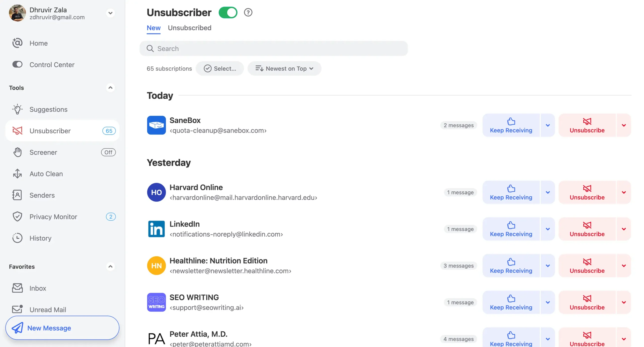The width and height of the screenshot is (644, 347).
Task: Open the Senders contact icon
Action: [17, 195]
